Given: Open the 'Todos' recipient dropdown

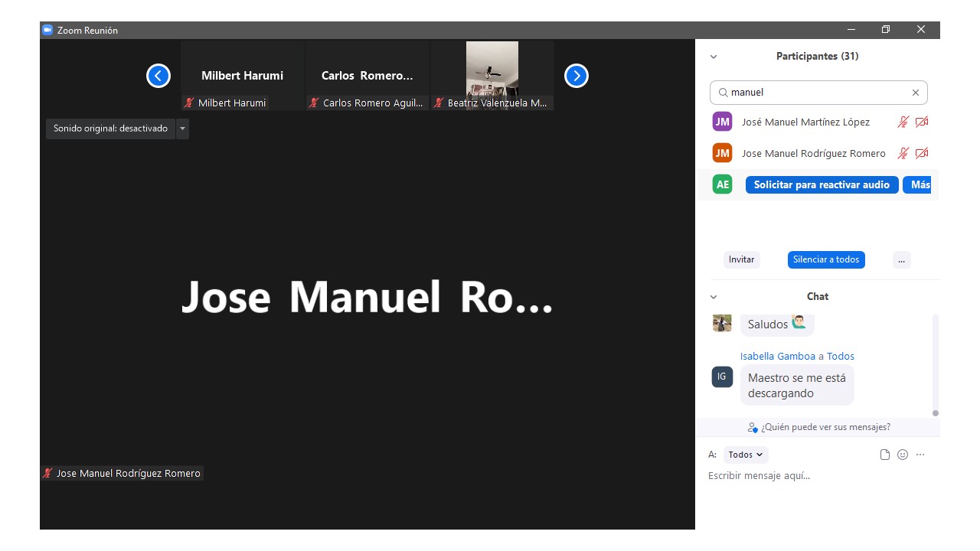Looking at the screenshot, I should (x=746, y=455).
